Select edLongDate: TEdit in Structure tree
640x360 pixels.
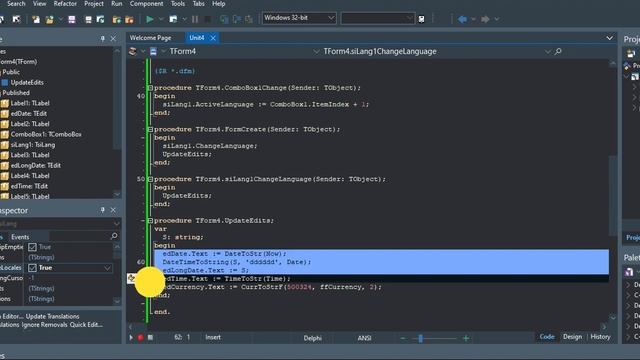[36, 165]
